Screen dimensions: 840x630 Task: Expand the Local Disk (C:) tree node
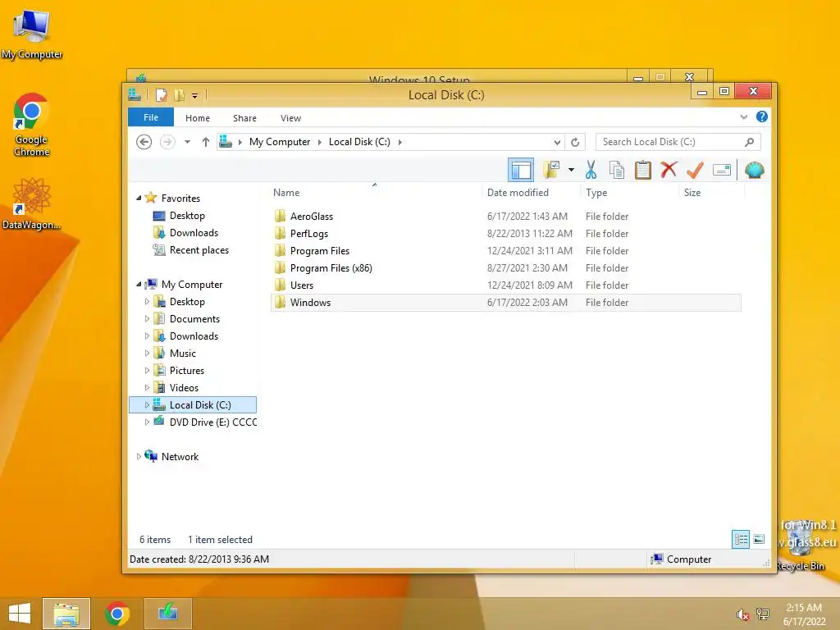pos(147,405)
